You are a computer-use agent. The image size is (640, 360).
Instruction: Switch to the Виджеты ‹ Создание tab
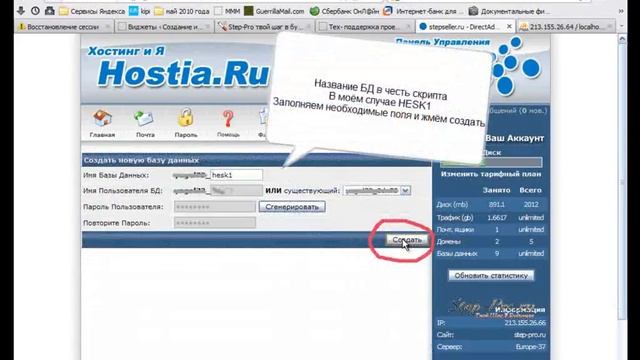click(x=164, y=27)
